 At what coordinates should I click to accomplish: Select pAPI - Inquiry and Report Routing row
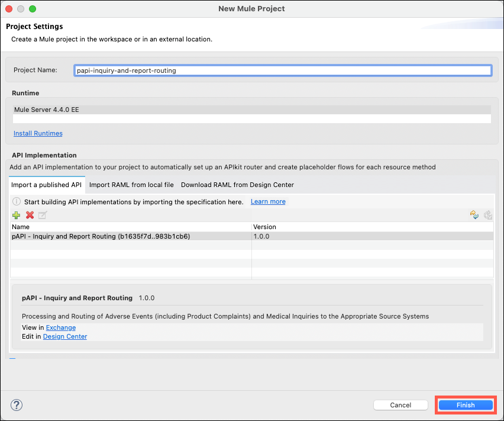[x=251, y=236]
